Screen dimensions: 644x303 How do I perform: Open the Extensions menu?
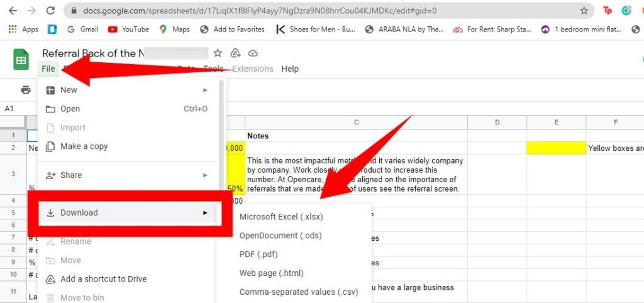tap(253, 69)
